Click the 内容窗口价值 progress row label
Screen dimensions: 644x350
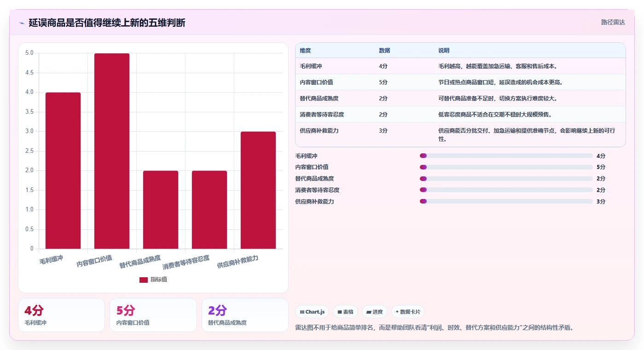tap(312, 167)
